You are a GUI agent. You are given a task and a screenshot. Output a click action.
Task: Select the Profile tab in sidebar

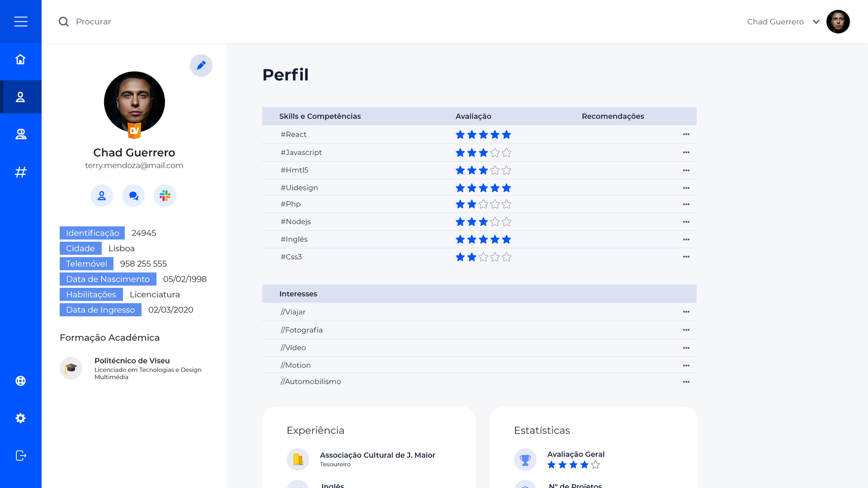pyautogui.click(x=21, y=97)
